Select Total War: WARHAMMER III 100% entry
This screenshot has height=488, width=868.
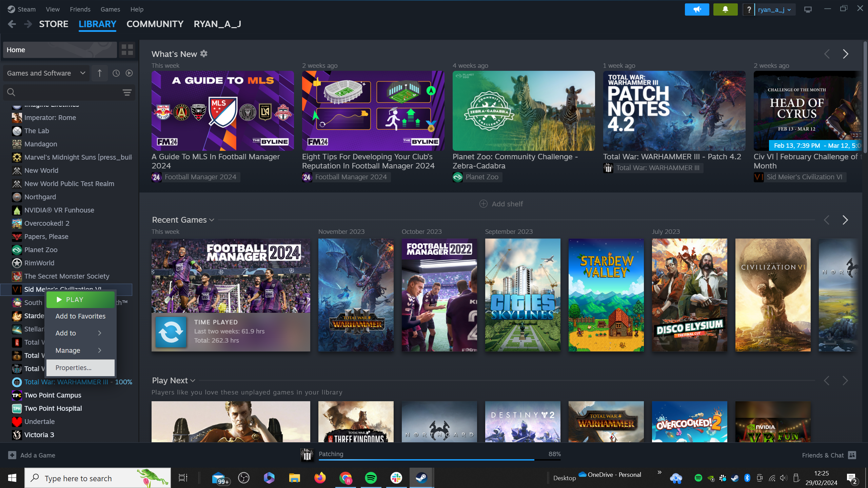[72, 382]
